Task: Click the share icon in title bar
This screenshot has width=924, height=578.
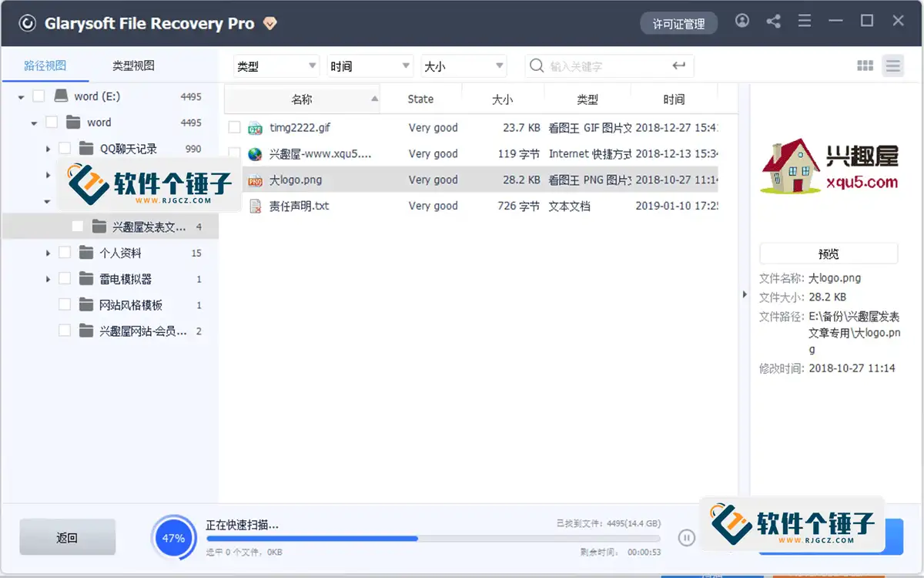Action: tap(773, 22)
